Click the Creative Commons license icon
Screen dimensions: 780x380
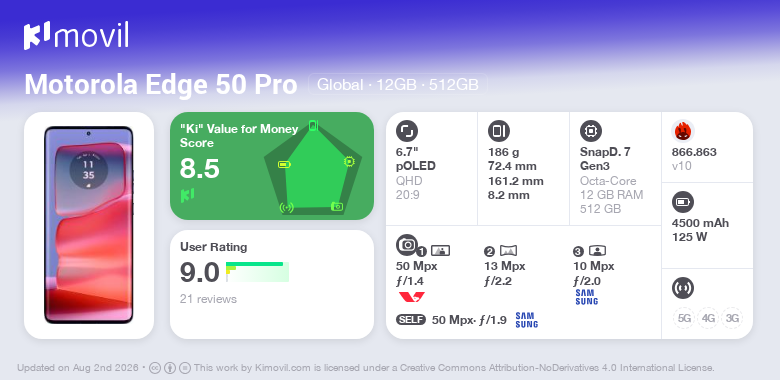pos(155,368)
